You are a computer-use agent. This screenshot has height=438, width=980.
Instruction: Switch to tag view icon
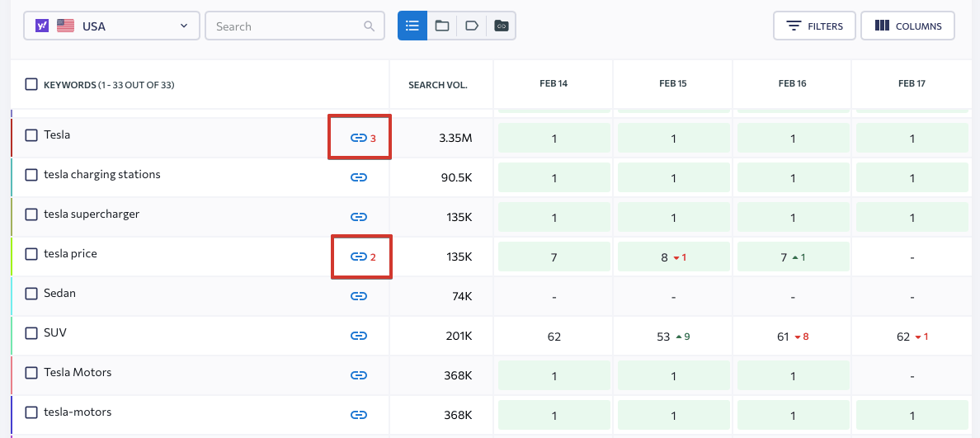pyautogui.click(x=472, y=26)
